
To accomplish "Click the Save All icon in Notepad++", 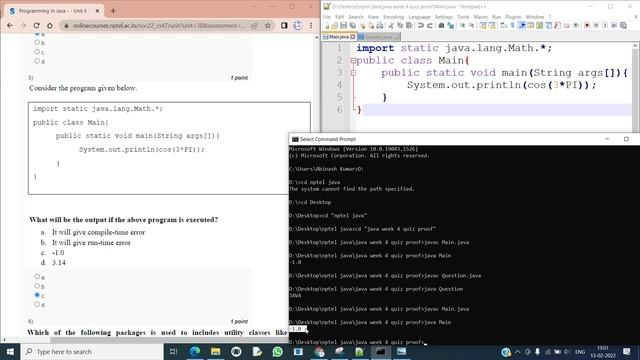I will click(353, 25).
